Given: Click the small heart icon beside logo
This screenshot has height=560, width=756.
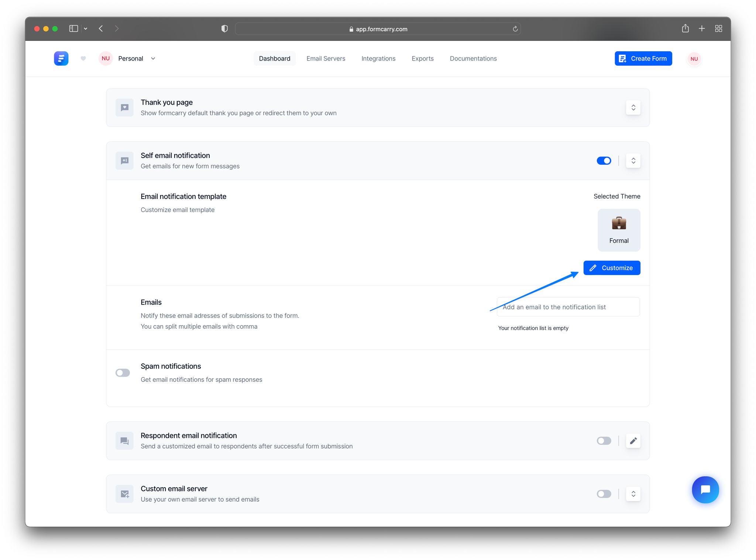Looking at the screenshot, I should pyautogui.click(x=83, y=58).
